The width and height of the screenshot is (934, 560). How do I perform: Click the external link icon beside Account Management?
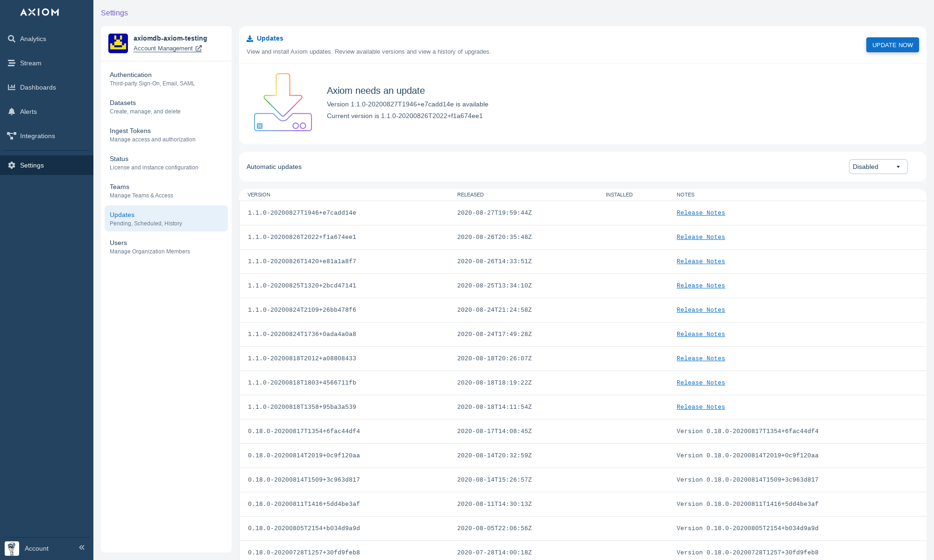(198, 49)
